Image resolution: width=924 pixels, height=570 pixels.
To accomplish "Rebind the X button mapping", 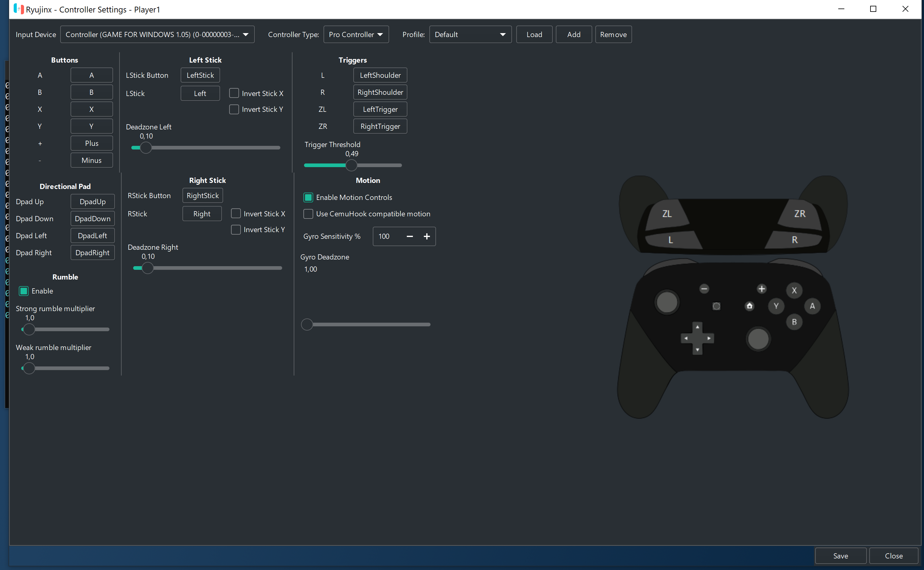I will point(92,109).
